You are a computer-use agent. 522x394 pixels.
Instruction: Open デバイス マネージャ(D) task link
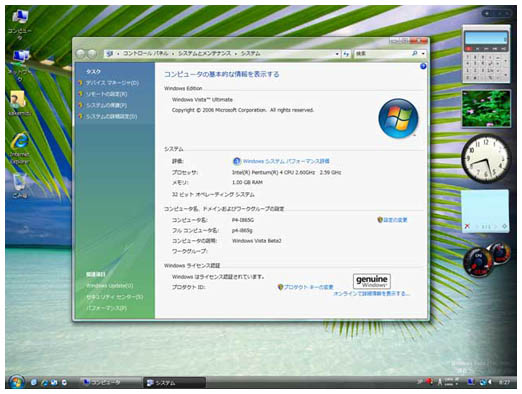112,83
